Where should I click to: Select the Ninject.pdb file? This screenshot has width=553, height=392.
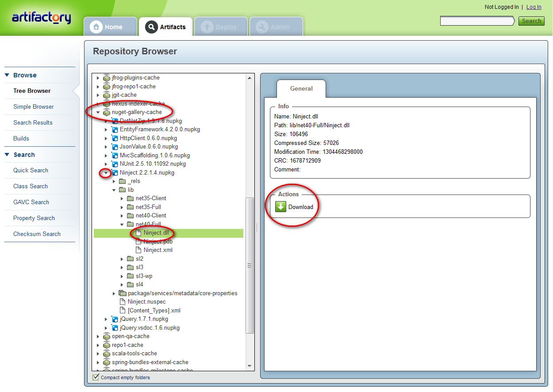click(x=158, y=242)
